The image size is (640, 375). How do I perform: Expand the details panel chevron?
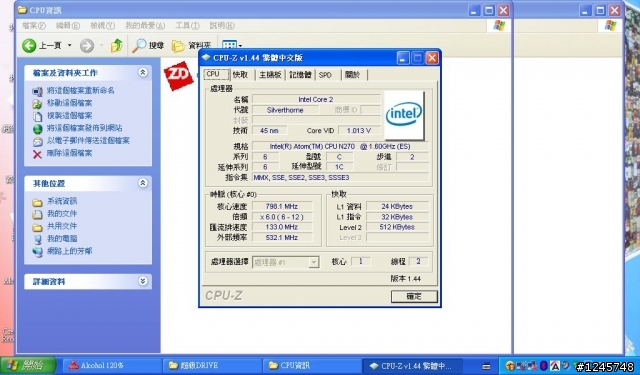click(x=142, y=281)
